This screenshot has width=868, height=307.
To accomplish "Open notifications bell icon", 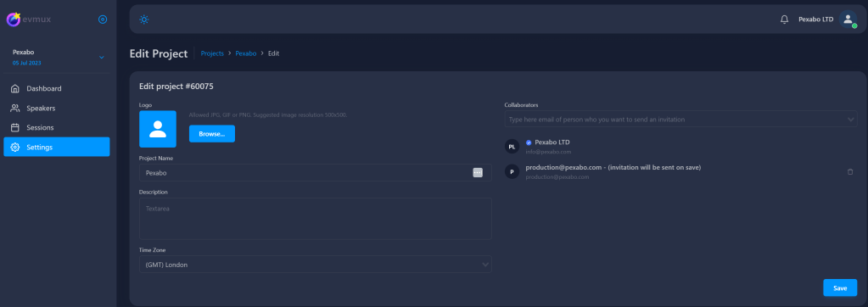I will click(x=784, y=20).
